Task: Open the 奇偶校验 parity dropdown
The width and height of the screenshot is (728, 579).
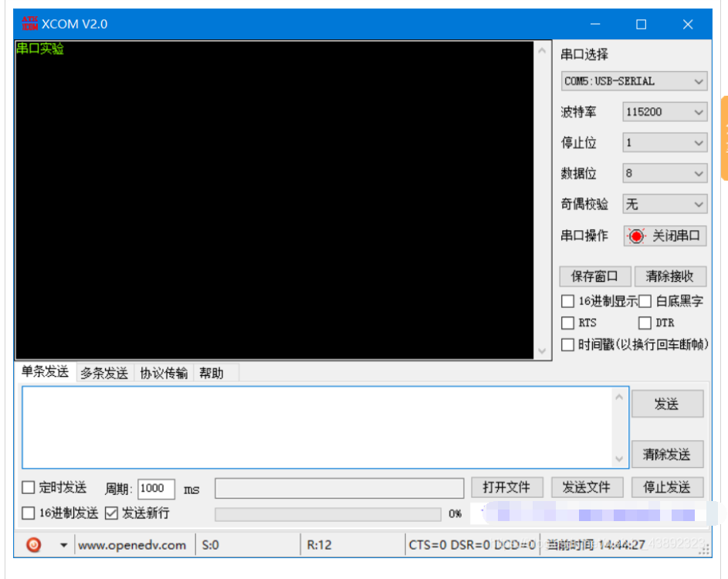Action: 665,204
